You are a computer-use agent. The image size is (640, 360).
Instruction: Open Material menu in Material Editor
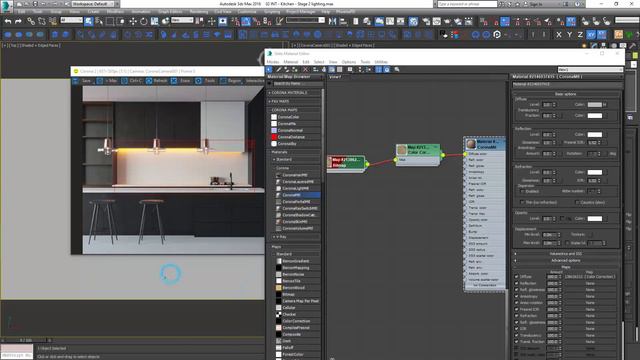coord(291,62)
